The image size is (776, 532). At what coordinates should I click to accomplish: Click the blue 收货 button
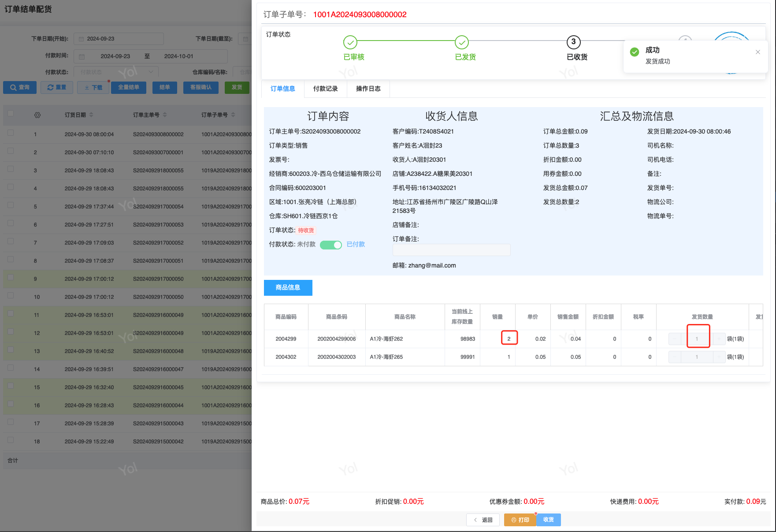[x=548, y=520]
